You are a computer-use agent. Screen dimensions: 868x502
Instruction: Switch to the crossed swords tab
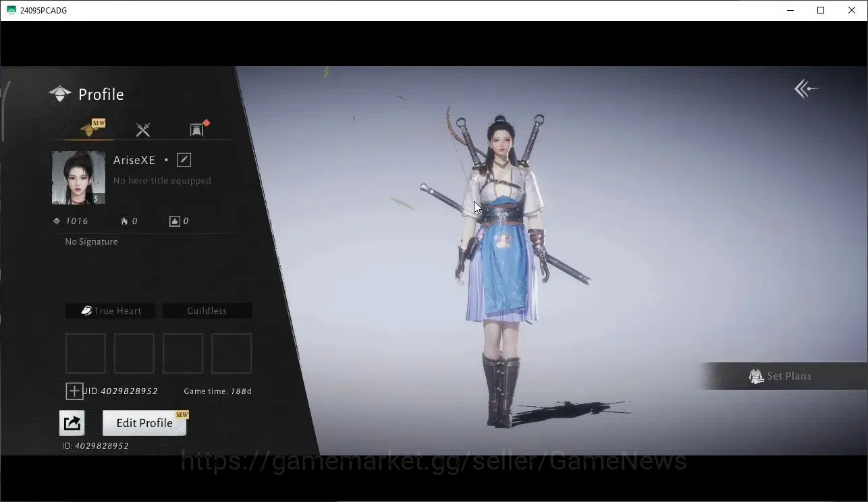[x=142, y=130]
